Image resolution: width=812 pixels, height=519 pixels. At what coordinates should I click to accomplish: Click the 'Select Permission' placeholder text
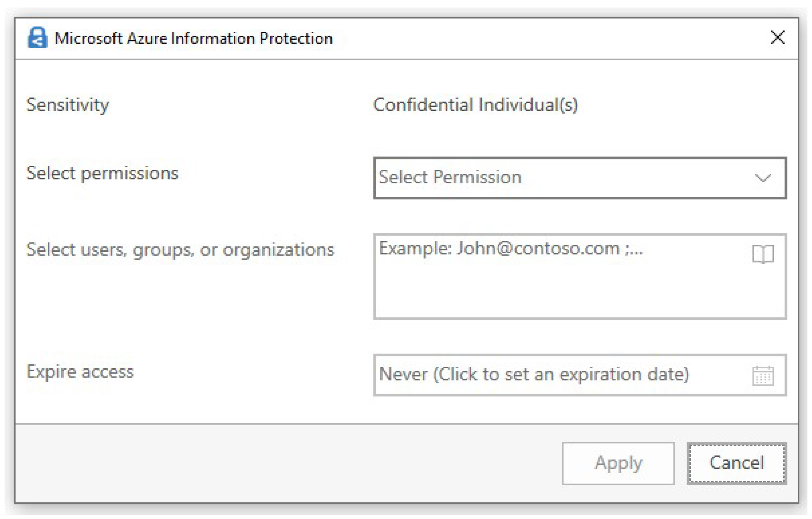click(x=450, y=177)
